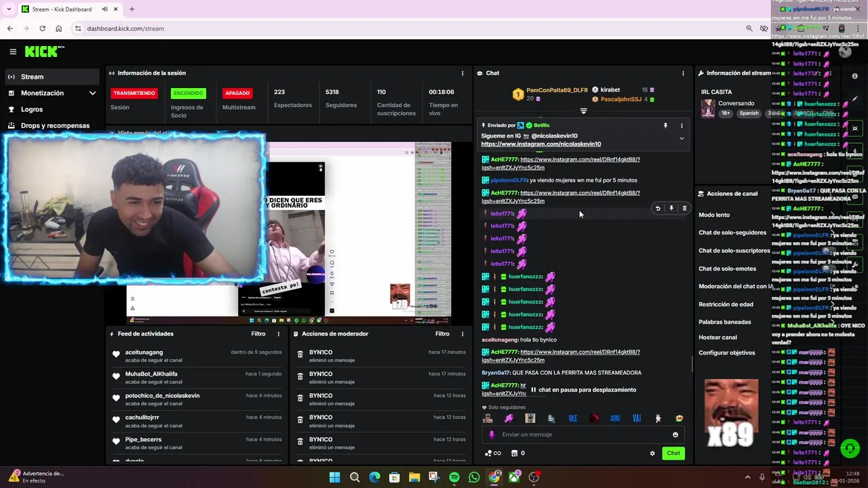Pin the hovered chat message
The width and height of the screenshot is (868, 488).
[671, 209]
